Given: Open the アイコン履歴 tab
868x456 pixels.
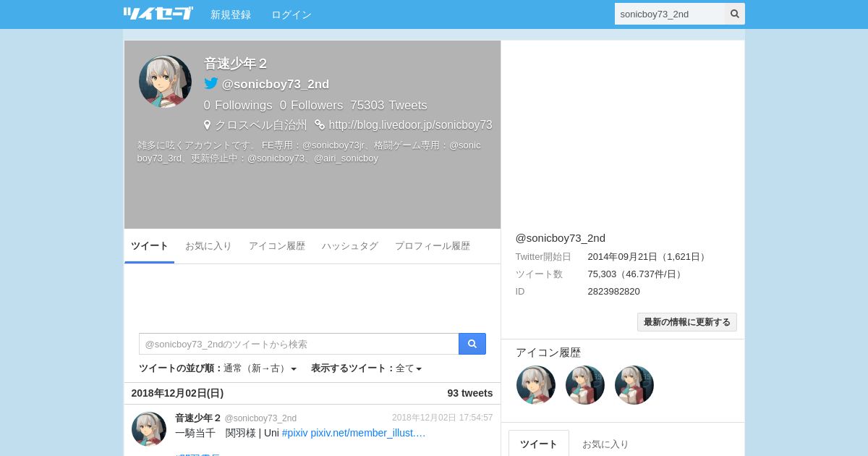Looking at the screenshot, I should click(277, 246).
